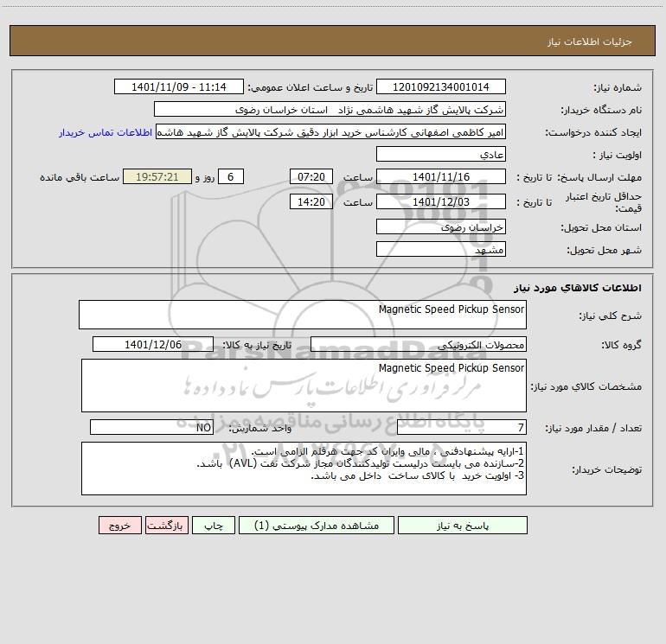Click the remaining time countdown 19:57:21

click(x=157, y=176)
